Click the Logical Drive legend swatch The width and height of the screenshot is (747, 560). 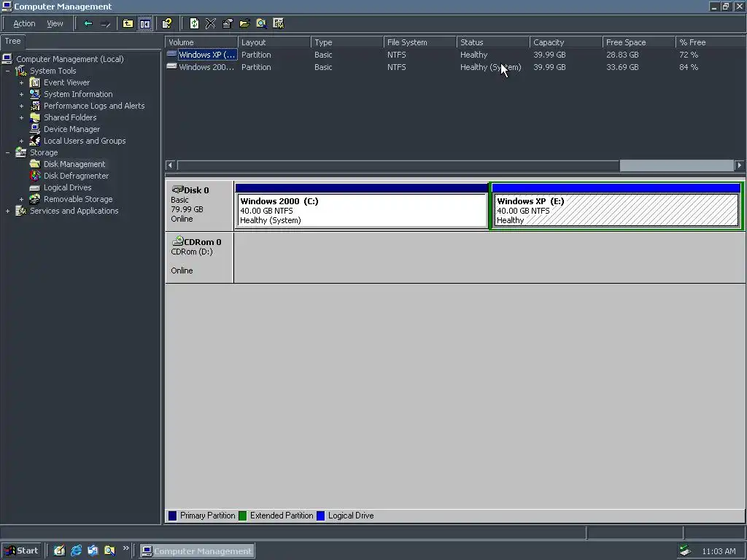(x=321, y=516)
